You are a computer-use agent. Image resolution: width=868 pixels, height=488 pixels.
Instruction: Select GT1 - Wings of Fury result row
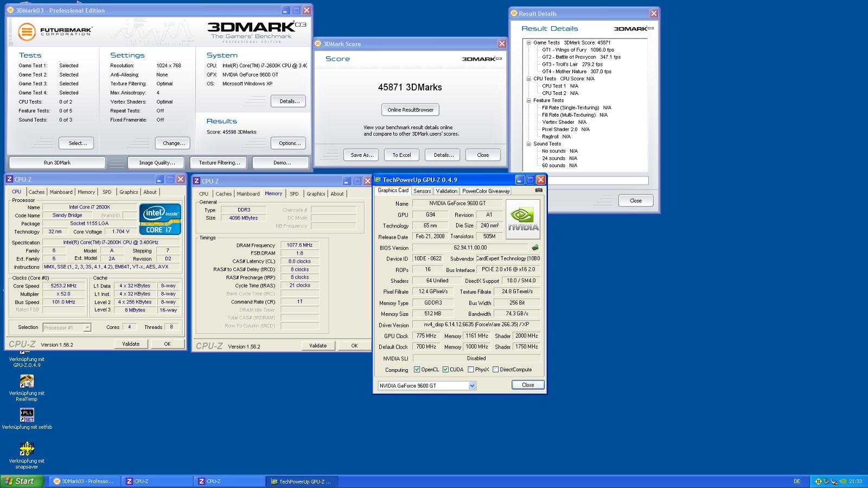click(x=578, y=50)
